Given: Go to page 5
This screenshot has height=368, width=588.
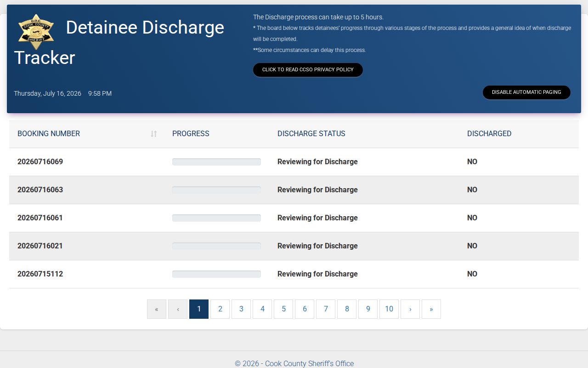Looking at the screenshot, I should coord(283,309).
